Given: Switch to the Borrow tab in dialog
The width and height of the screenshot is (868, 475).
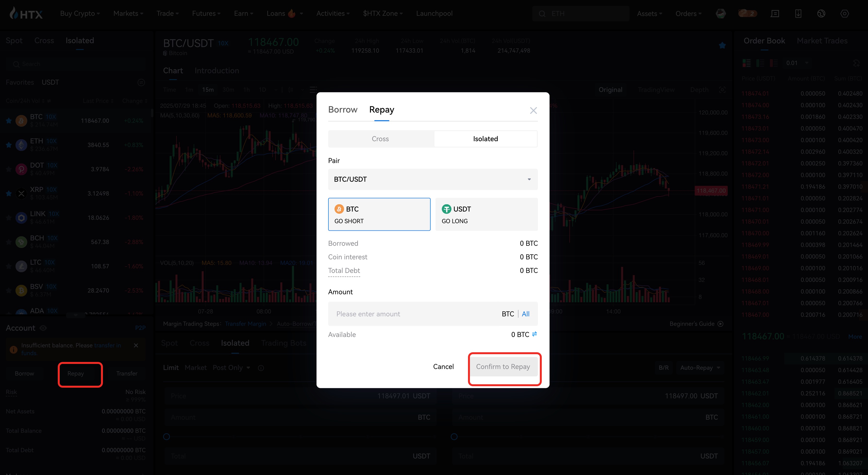Looking at the screenshot, I should coord(343,109).
